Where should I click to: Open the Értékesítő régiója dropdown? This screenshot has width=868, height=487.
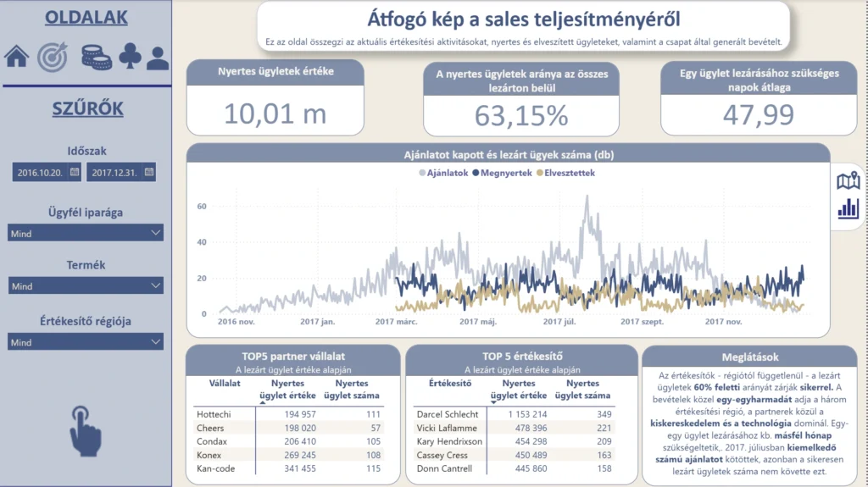coord(85,342)
